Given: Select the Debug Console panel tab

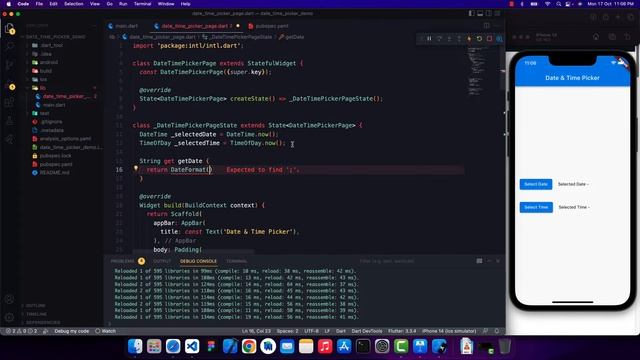Looking at the screenshot, I should click(x=198, y=261).
